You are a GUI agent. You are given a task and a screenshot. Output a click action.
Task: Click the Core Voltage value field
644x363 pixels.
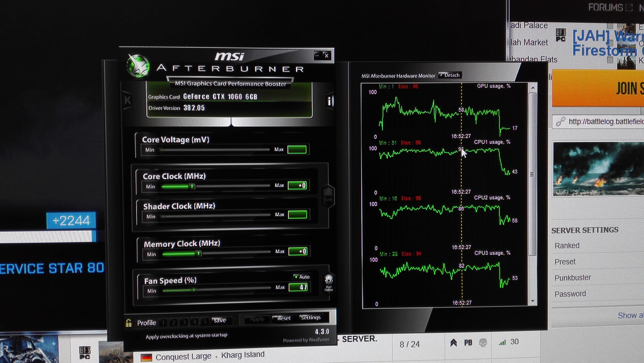[x=297, y=149]
